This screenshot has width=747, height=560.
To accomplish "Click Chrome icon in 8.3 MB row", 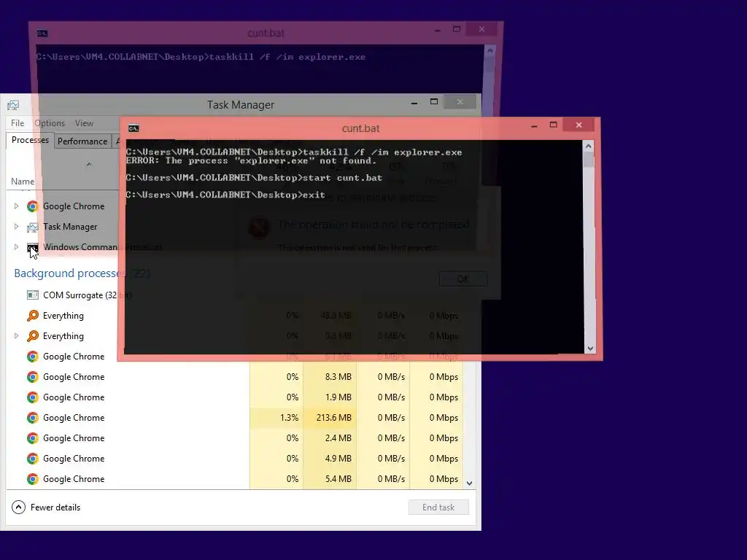I will 32,377.
